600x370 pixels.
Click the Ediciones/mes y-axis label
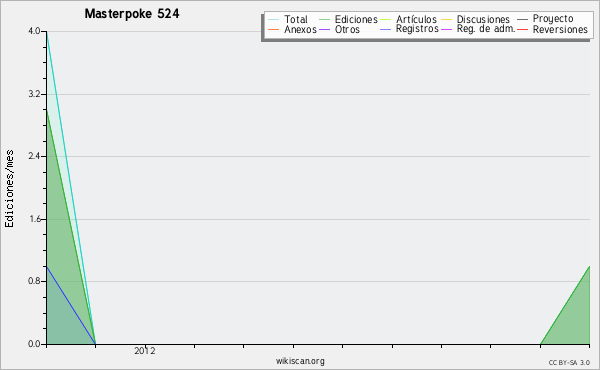[9, 188]
